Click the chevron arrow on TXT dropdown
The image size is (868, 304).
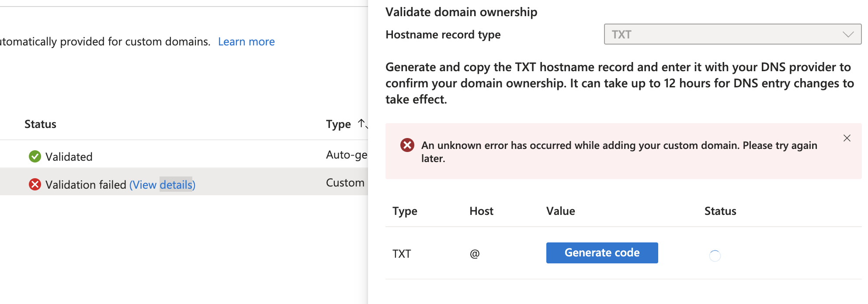click(x=848, y=35)
